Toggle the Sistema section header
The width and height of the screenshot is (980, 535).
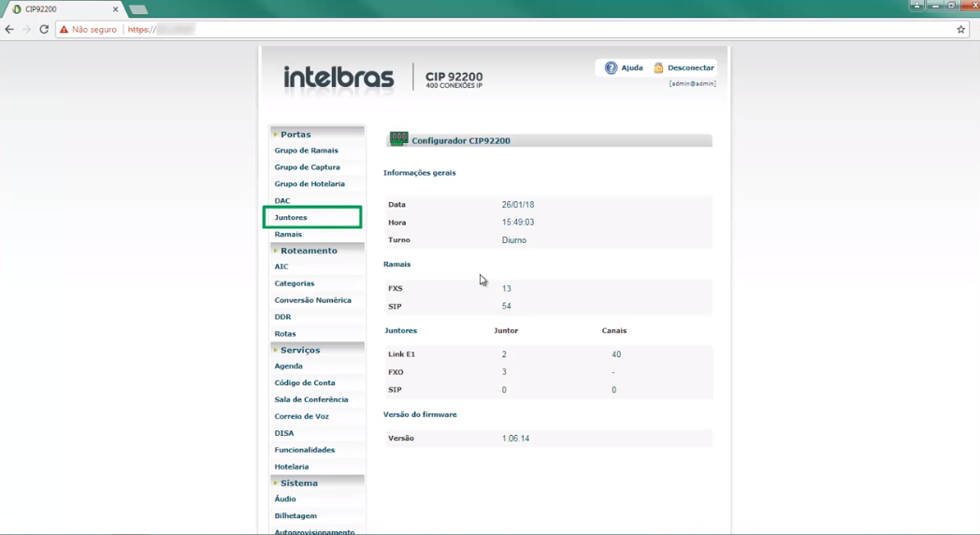tap(299, 484)
